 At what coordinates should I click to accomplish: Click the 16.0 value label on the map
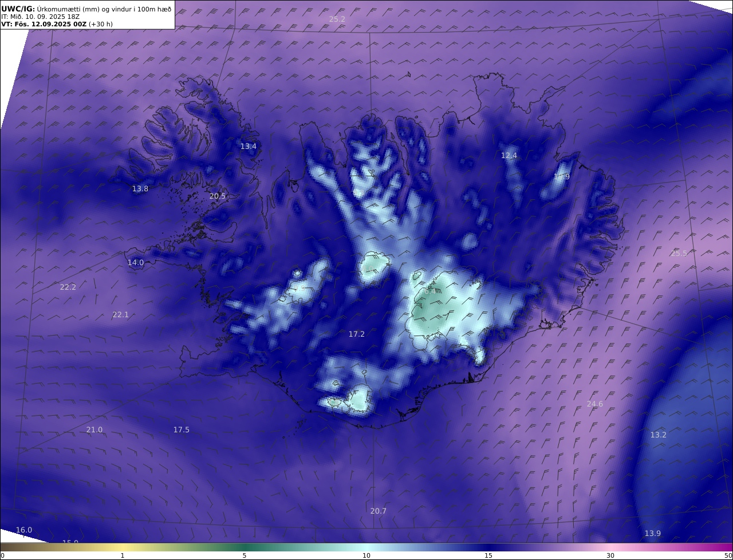[x=23, y=530]
